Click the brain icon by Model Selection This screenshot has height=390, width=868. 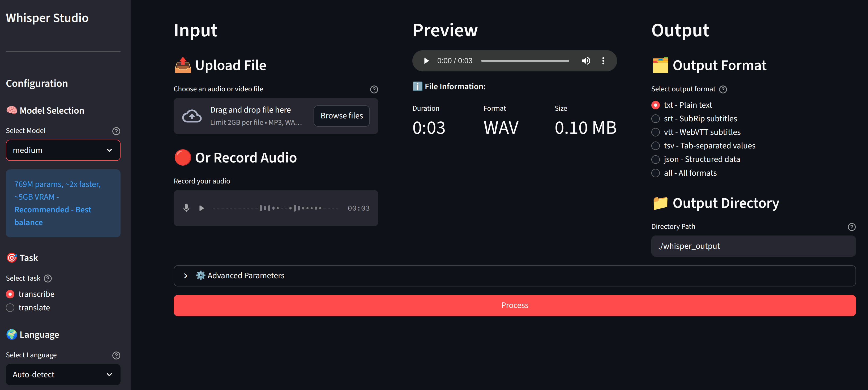12,110
